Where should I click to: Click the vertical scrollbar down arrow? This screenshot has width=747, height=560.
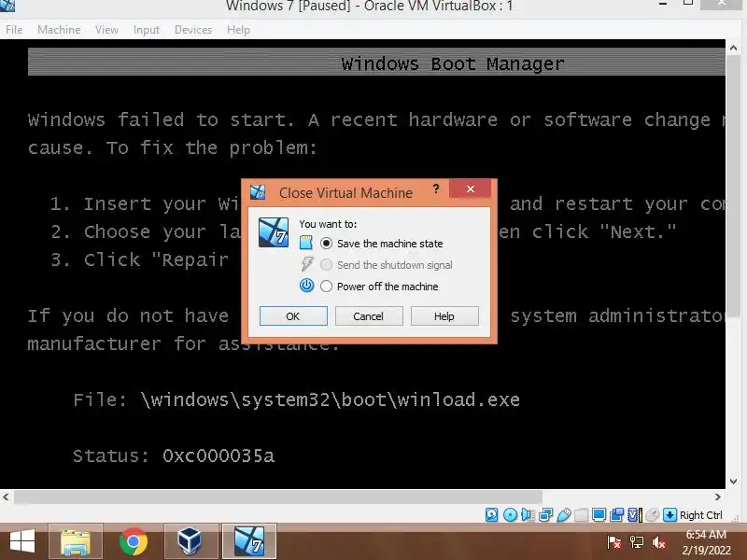point(733,482)
